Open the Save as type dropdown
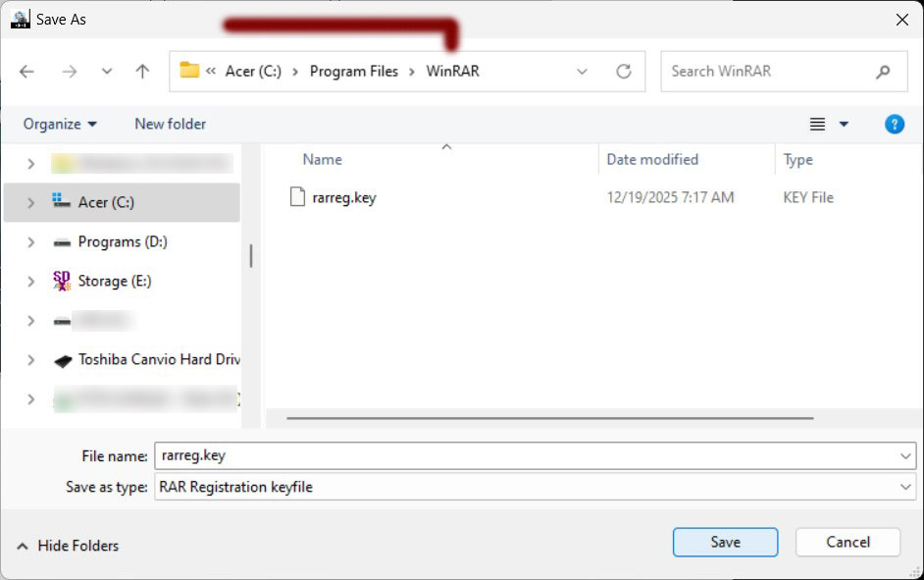This screenshot has width=924, height=580. (904, 487)
